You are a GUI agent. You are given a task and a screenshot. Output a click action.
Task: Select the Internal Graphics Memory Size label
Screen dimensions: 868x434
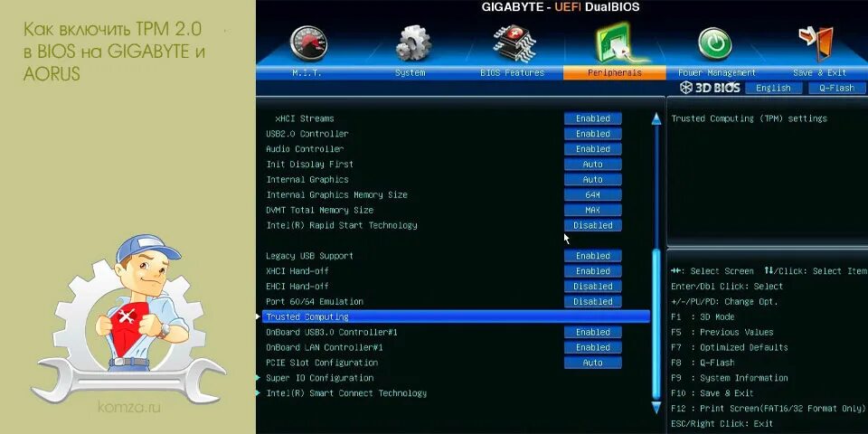pos(336,195)
